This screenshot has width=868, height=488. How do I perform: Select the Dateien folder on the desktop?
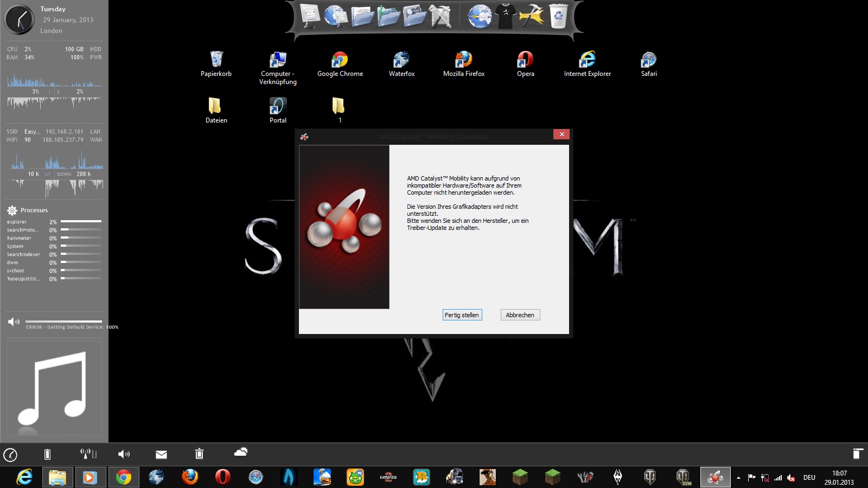coord(216,110)
